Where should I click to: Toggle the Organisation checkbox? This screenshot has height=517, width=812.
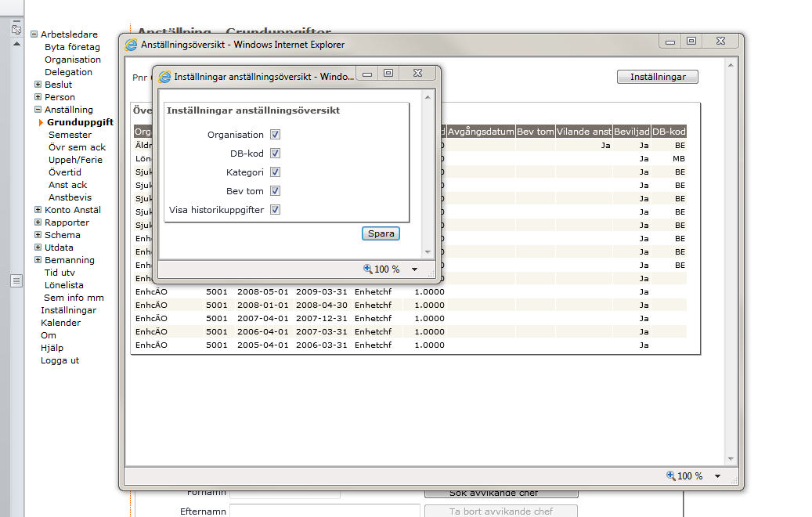[x=275, y=135]
